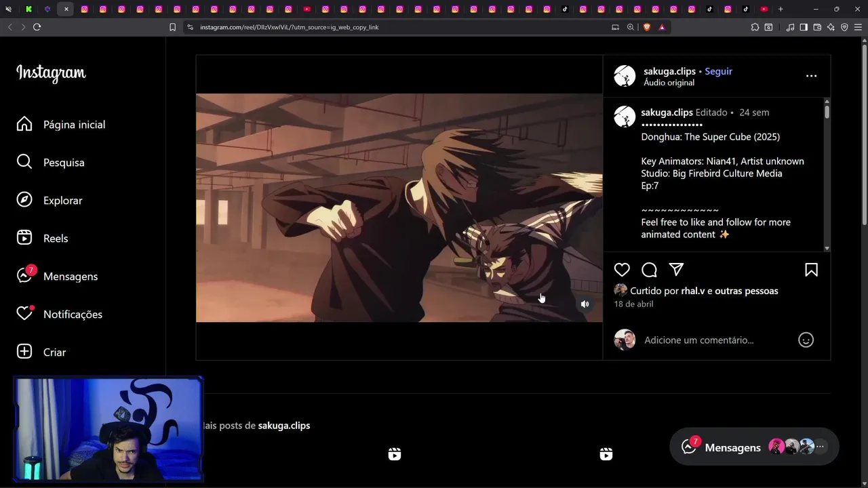The width and height of the screenshot is (868, 488).
Task: Open sakuga.clips username in the caption
Action: pos(667,113)
